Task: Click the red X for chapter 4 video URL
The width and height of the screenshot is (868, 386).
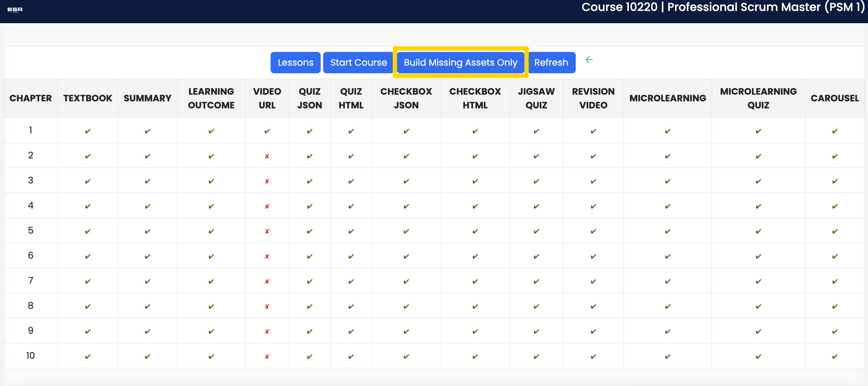Action: (x=267, y=206)
